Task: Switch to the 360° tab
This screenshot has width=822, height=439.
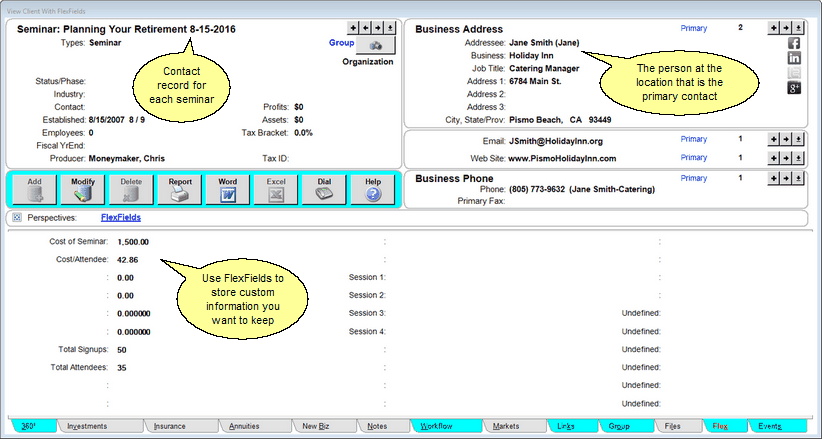Action: click(x=29, y=426)
